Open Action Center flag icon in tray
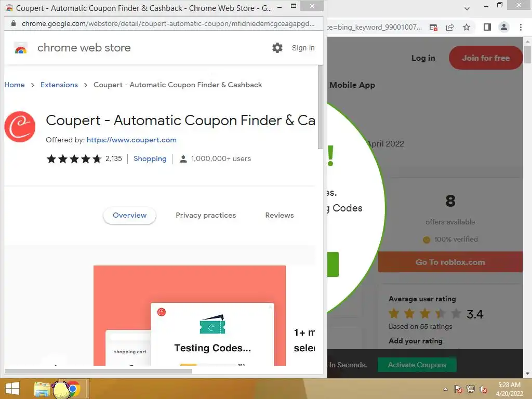Screen dimensions: 532x399 point(458,389)
